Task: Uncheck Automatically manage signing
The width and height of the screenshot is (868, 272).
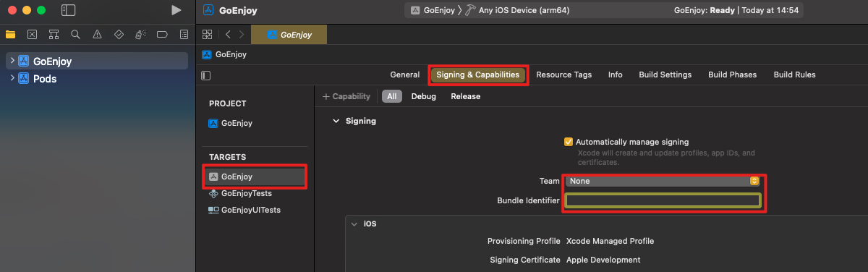Action: [x=569, y=142]
